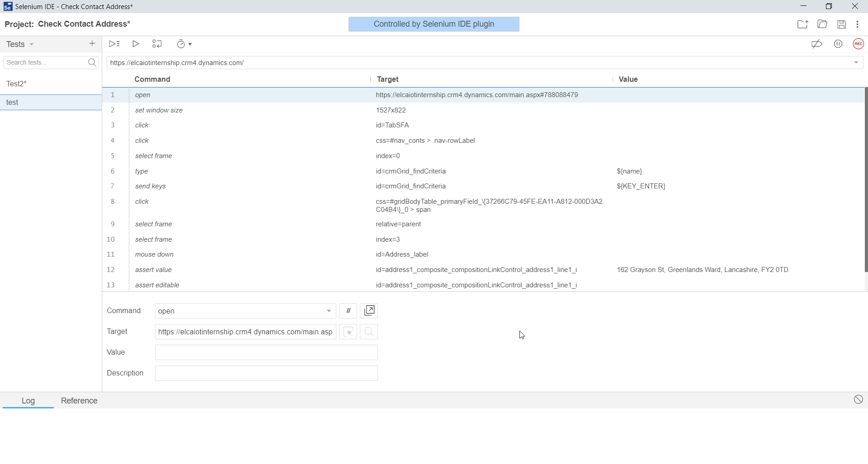Image resolution: width=868 pixels, height=464 pixels.
Task: Clear the log icon
Action: 858,399
